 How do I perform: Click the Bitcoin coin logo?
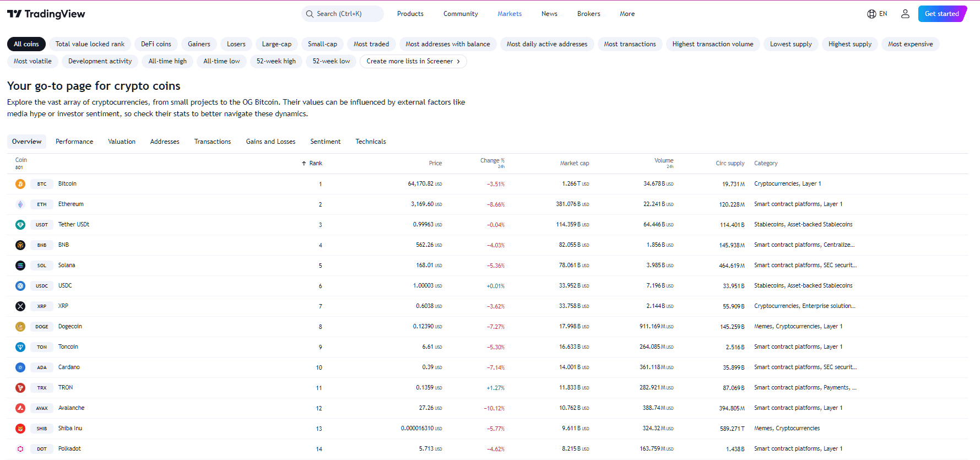[x=20, y=184]
